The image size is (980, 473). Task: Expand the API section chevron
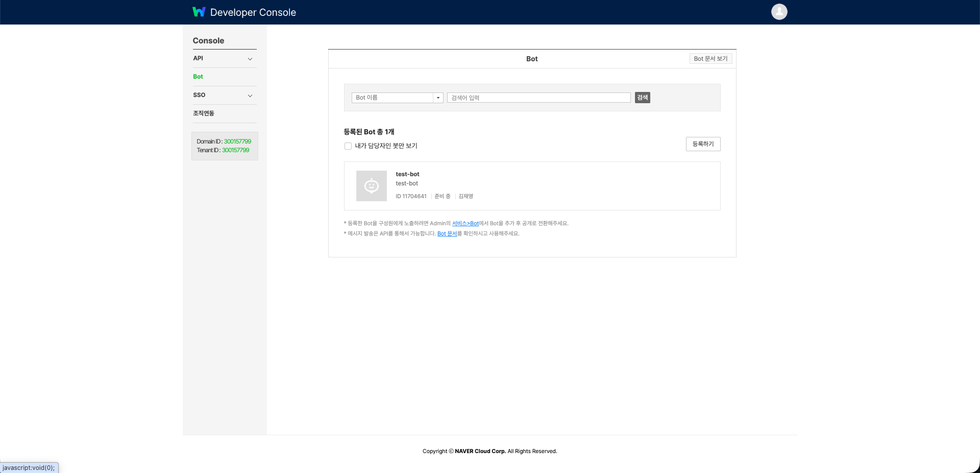[250, 59]
